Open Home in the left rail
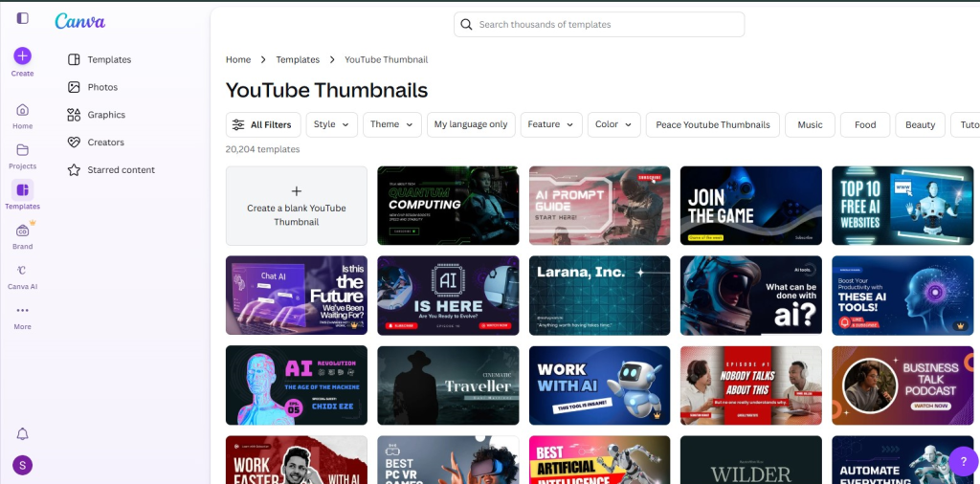 23,116
